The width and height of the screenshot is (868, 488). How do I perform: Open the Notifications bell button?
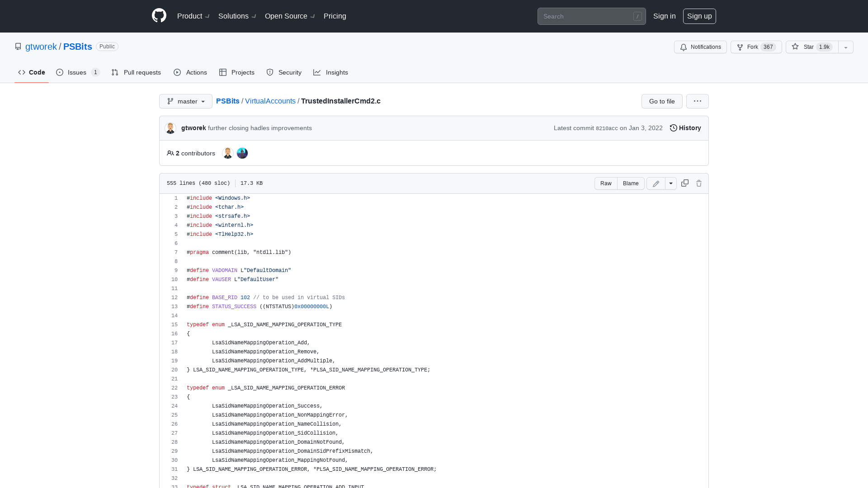point(700,47)
